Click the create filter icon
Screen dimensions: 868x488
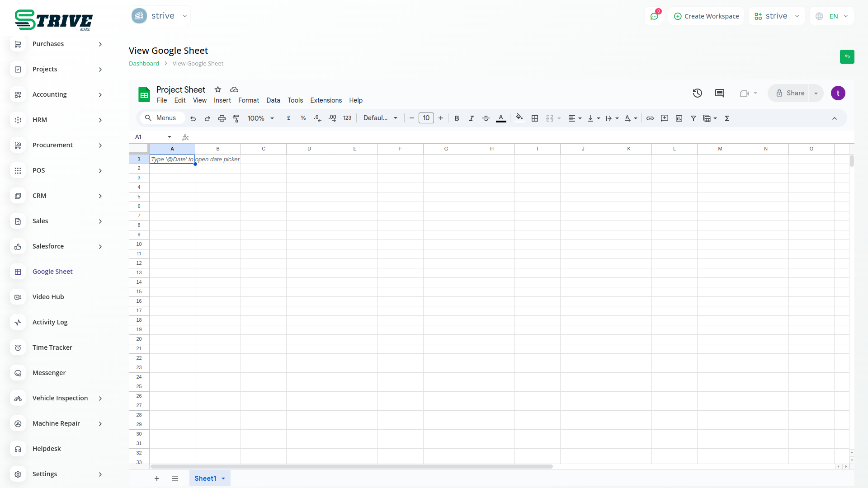coord(693,118)
